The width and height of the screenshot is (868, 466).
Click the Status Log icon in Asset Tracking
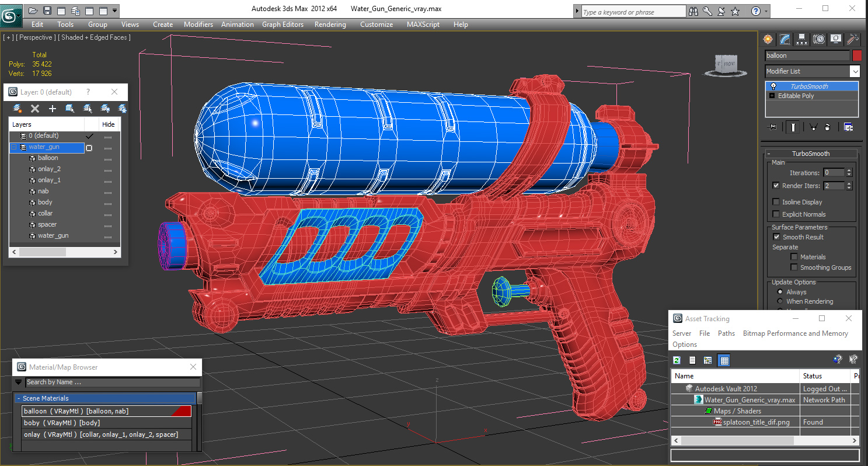pyautogui.click(x=692, y=360)
